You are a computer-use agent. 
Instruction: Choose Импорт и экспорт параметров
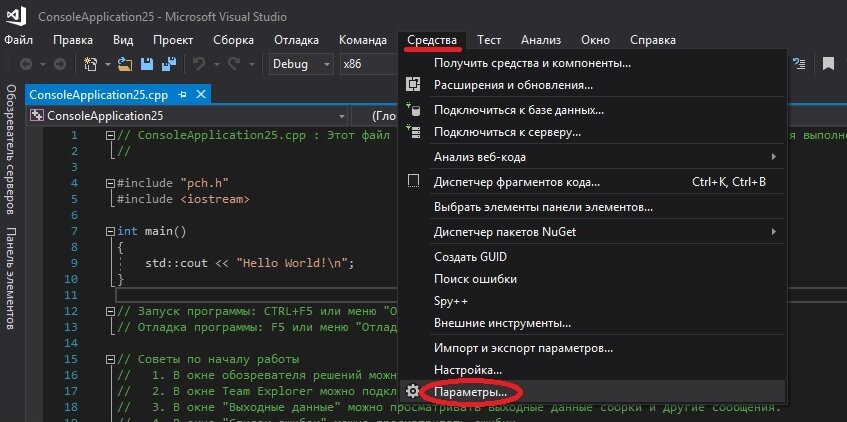[591, 348]
